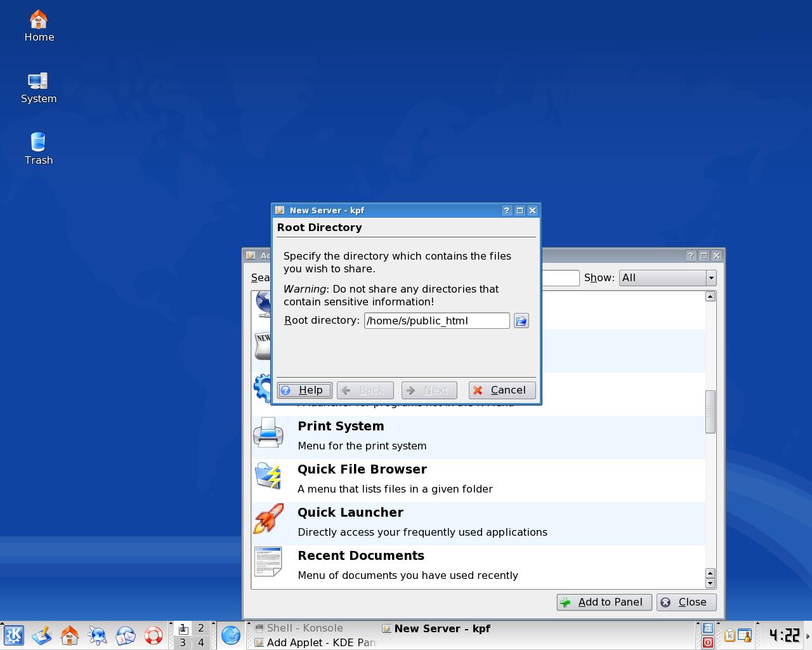The image size is (812, 650).
Task: Open the KDE Help Center lifebuoy icon
Action: (154, 635)
